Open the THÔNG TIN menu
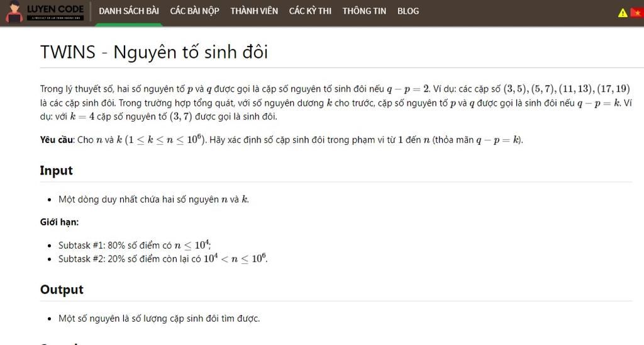Image resolution: width=644 pixels, height=345 pixels. point(364,11)
